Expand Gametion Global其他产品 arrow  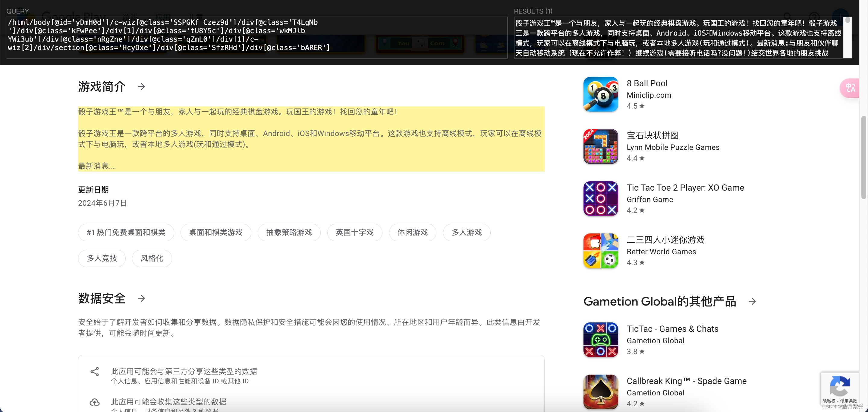coord(753,301)
